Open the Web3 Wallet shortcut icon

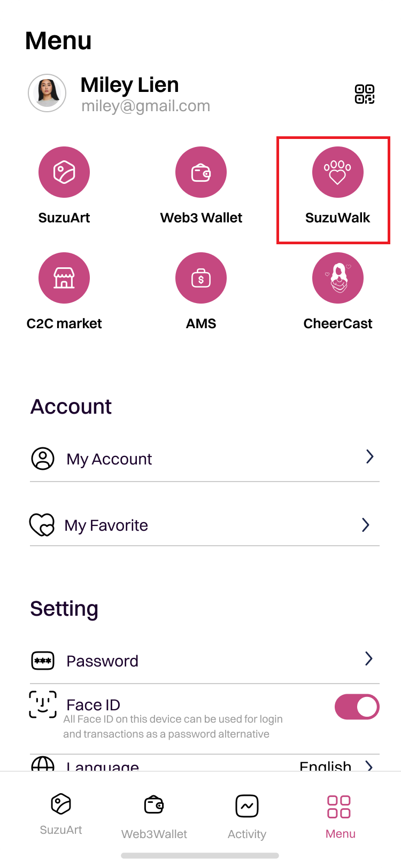(201, 172)
